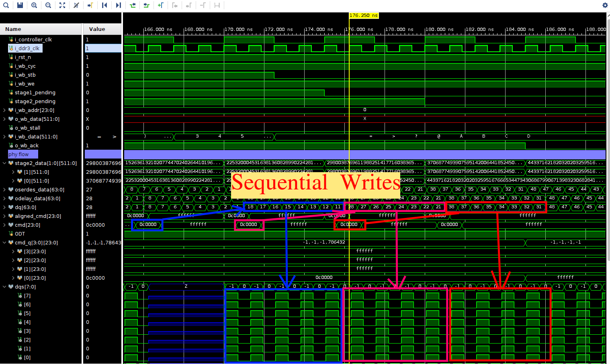Select the [2][23:0] cmd_q child
610x364 pixels.
[35, 260]
